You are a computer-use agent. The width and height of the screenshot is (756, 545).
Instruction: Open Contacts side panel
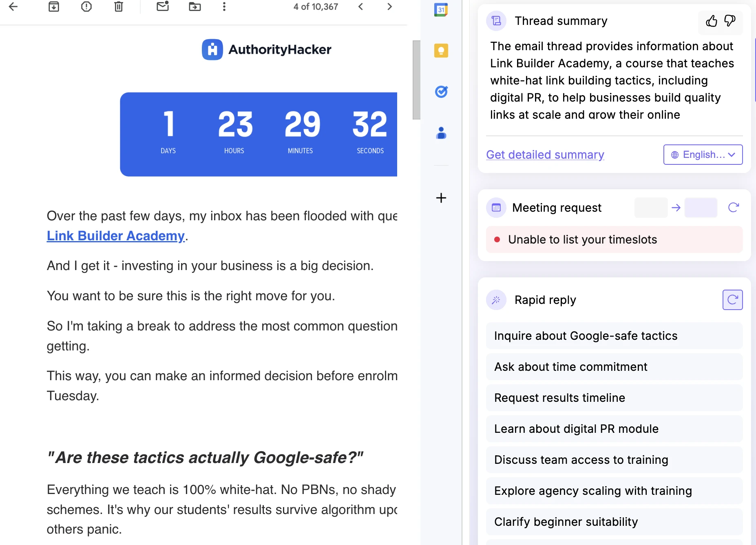[441, 133]
